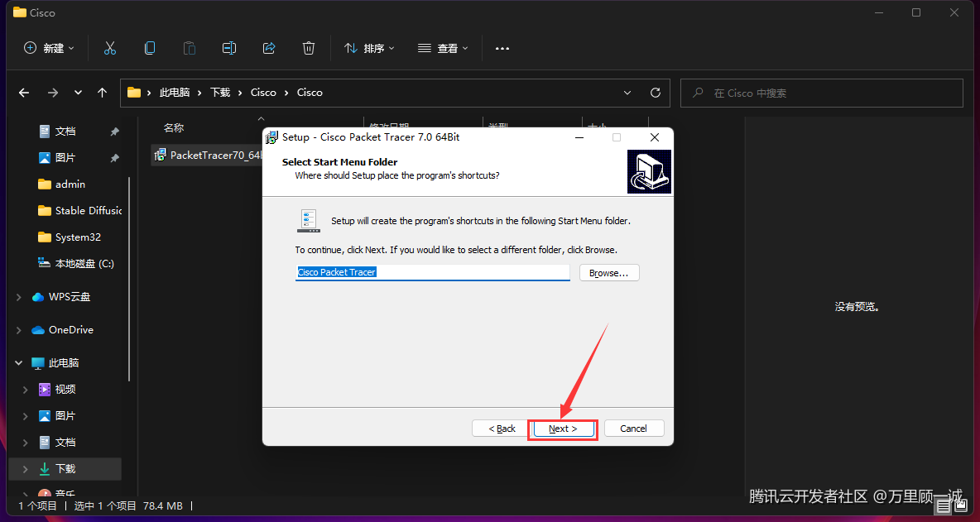The image size is (980, 522).
Task: Open the 排序 (Sort) dropdown menu
Action: point(369,48)
